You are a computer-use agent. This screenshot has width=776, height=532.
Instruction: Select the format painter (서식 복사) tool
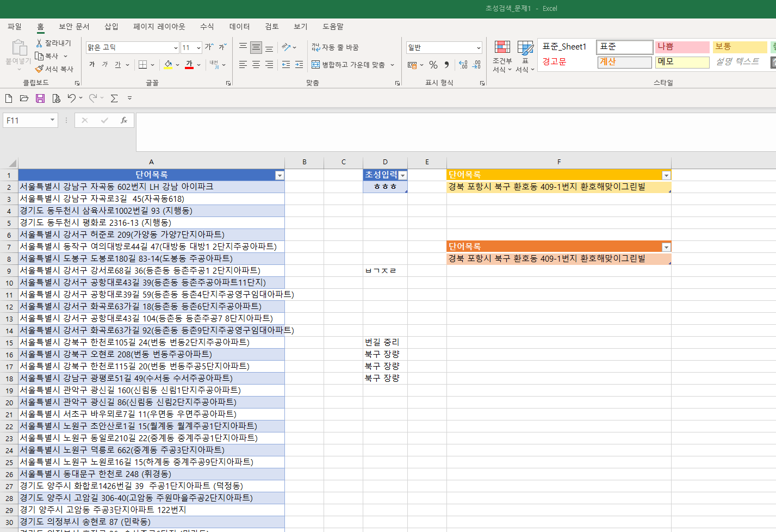[x=54, y=69]
